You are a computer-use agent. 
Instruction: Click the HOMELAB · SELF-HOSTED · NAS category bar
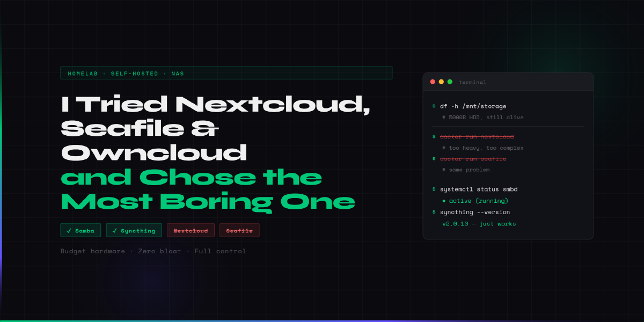pyautogui.click(x=226, y=73)
